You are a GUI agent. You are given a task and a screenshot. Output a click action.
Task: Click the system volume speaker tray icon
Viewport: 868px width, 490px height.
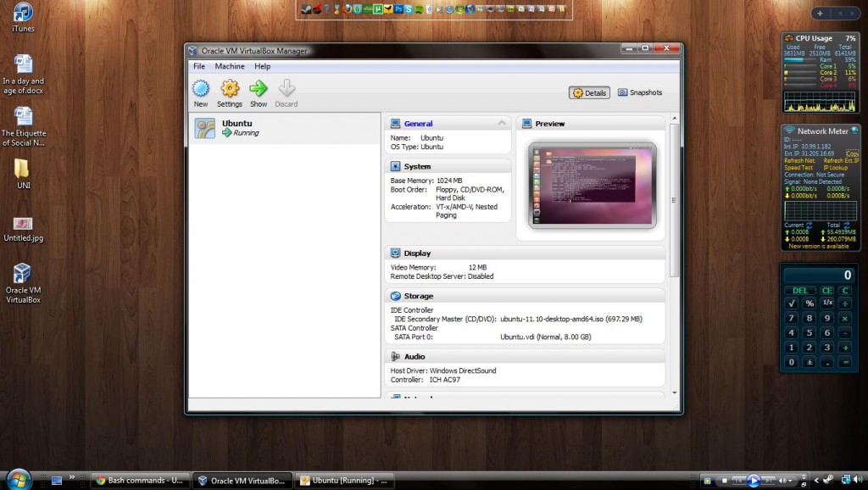[859, 480]
